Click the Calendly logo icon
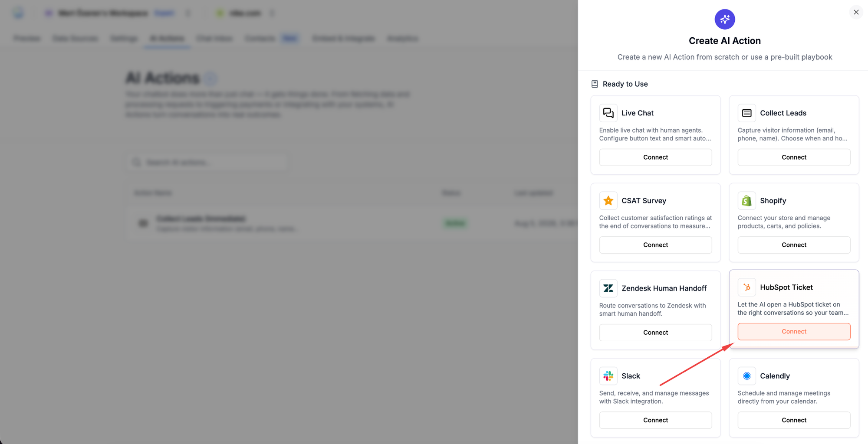The height and width of the screenshot is (444, 868). point(746,376)
